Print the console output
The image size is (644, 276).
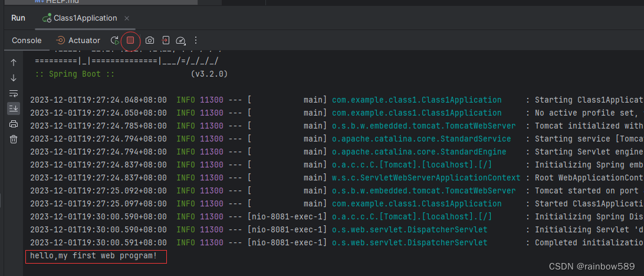point(14,124)
